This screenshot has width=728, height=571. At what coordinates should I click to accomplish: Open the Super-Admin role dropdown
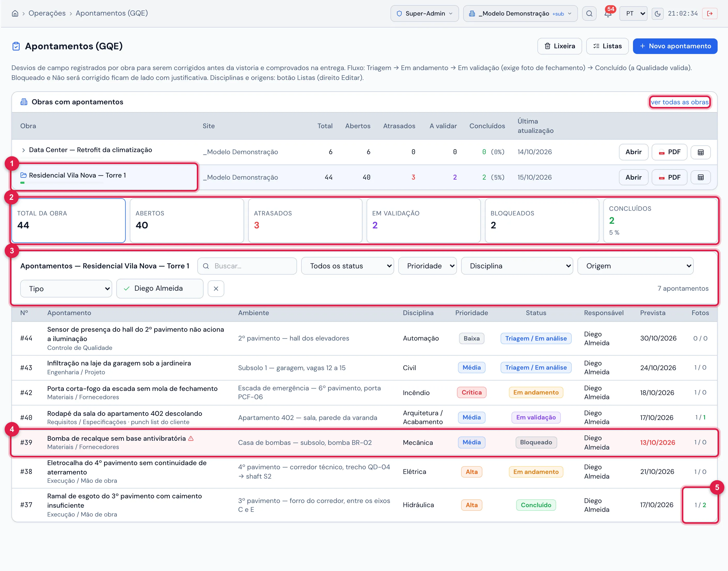[424, 13]
